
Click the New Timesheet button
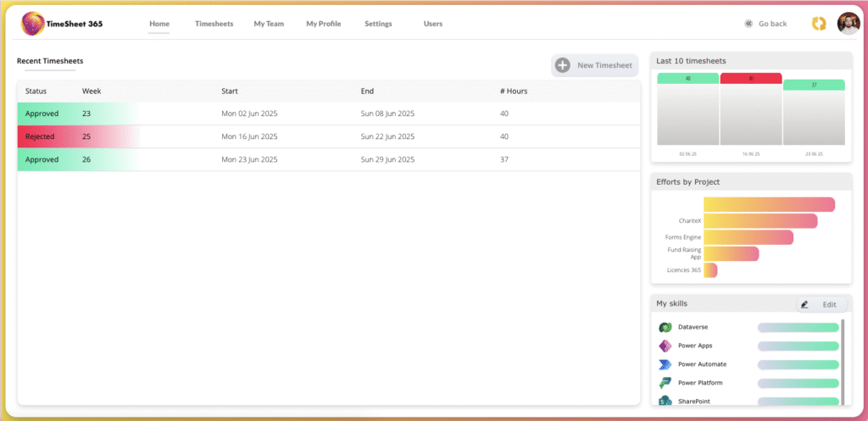coord(595,65)
